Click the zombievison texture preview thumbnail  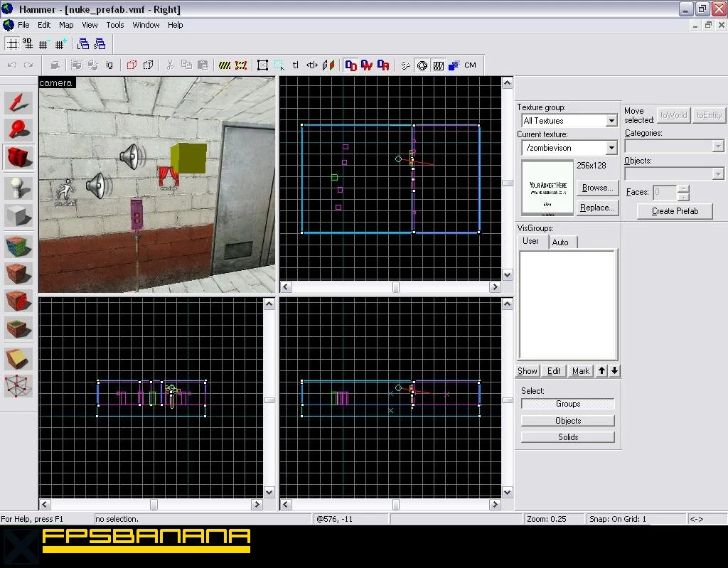[x=548, y=188]
